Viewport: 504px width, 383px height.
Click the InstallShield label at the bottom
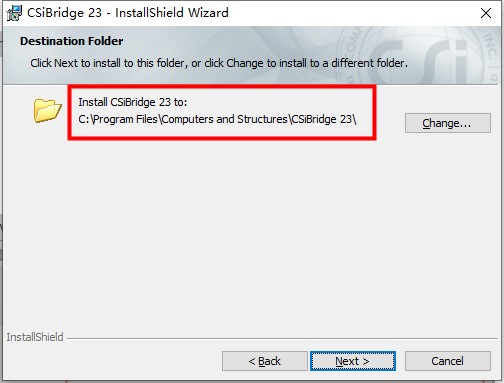(x=35, y=337)
